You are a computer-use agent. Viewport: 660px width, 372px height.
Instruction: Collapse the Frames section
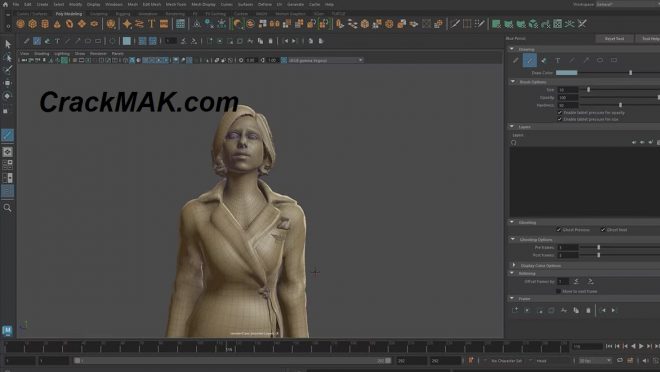point(512,298)
